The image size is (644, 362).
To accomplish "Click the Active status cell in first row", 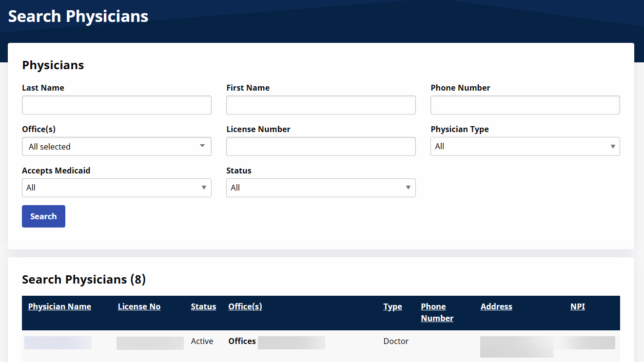I will click(x=202, y=342).
